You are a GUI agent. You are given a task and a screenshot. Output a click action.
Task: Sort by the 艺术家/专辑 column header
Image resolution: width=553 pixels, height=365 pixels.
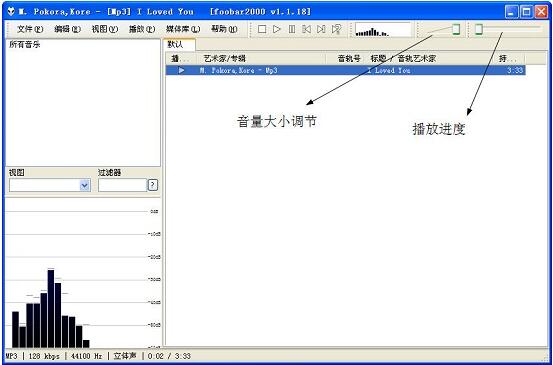pos(261,59)
